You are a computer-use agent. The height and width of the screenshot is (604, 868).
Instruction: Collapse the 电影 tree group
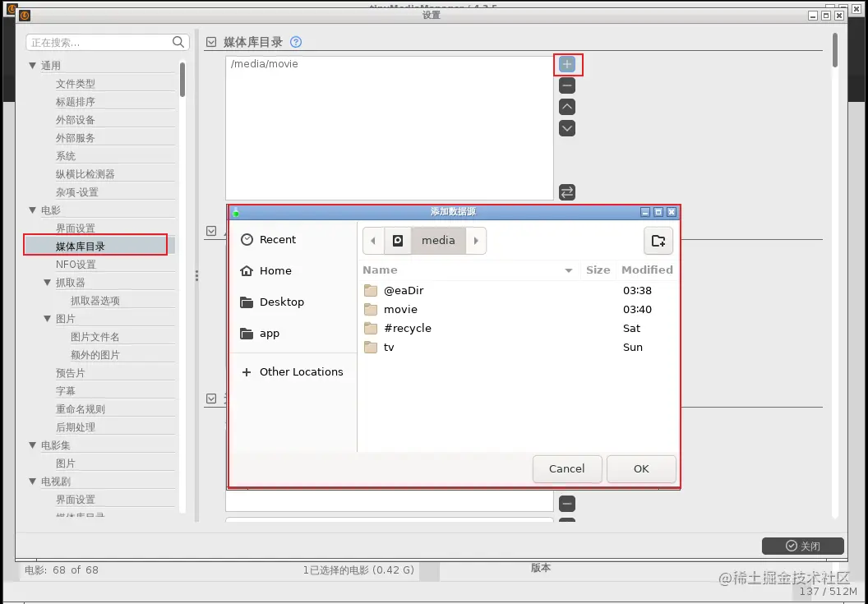pyautogui.click(x=33, y=210)
